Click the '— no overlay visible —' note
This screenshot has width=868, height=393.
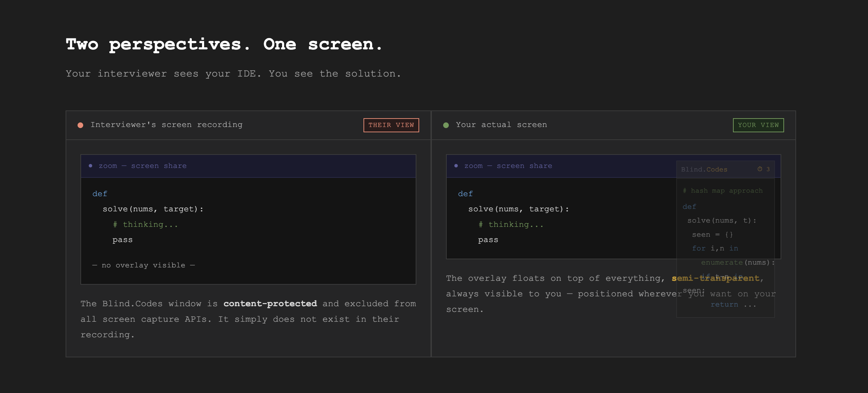[143, 265]
